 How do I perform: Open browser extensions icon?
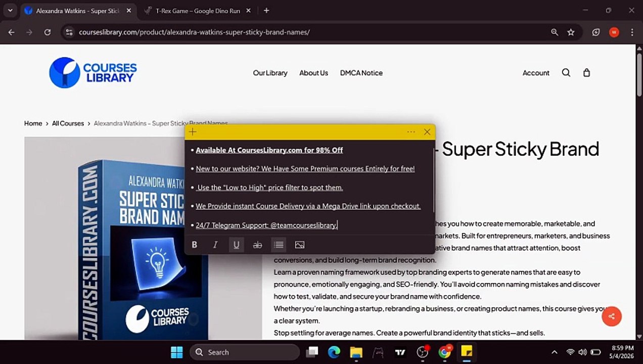[596, 32]
